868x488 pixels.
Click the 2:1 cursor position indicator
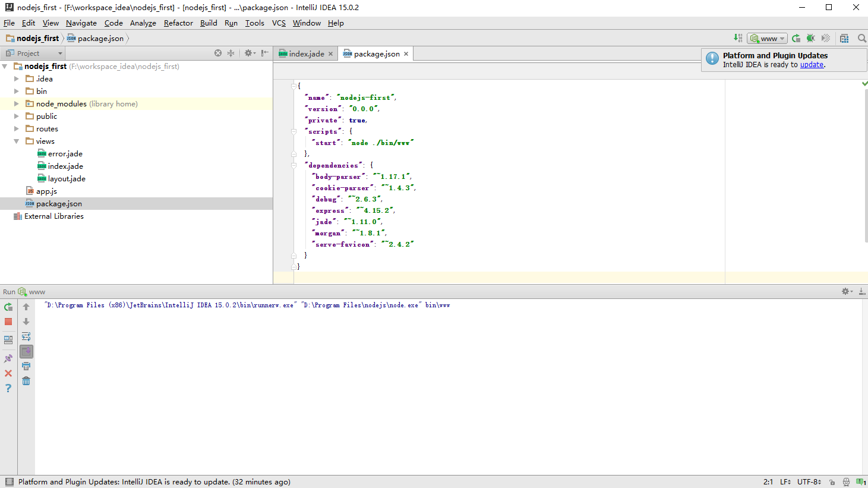pos(768,482)
